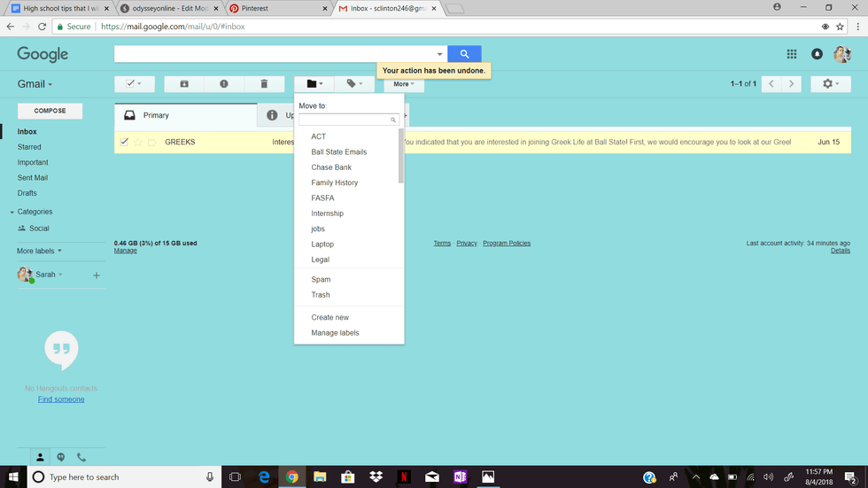The image size is (868, 488).
Task: Click the Report spam icon
Action: (x=224, y=84)
